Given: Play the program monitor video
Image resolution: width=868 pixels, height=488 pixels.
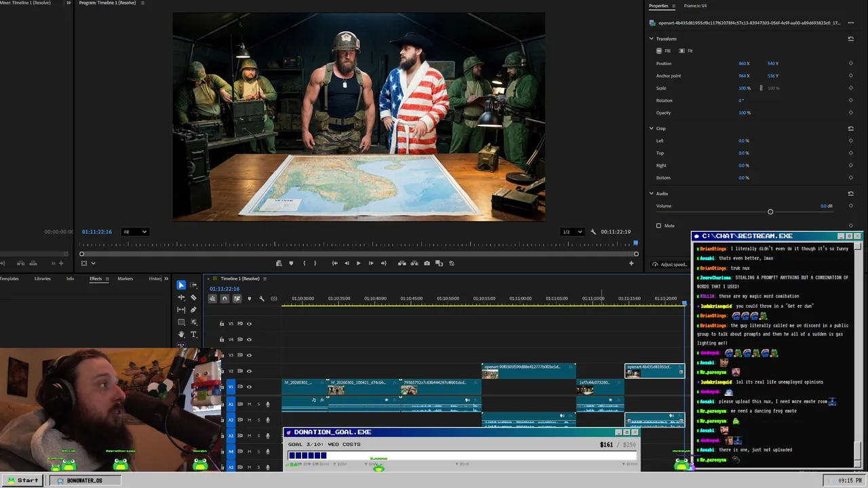Looking at the screenshot, I should point(358,263).
